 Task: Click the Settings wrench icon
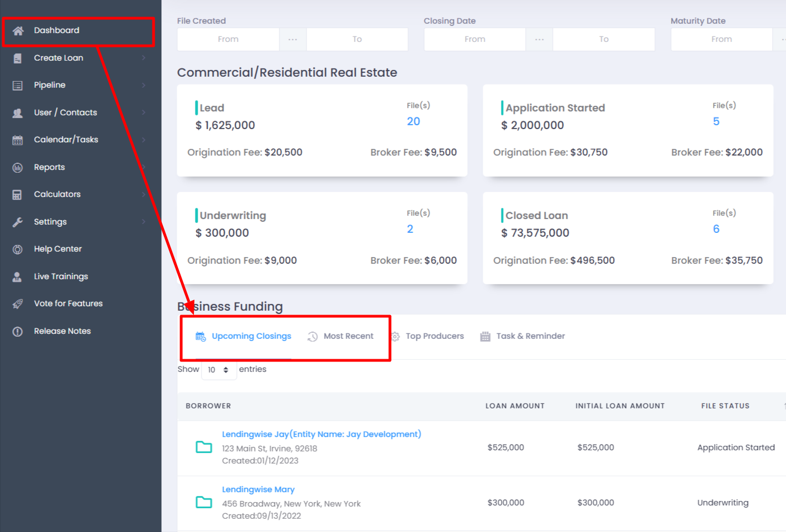tap(18, 222)
